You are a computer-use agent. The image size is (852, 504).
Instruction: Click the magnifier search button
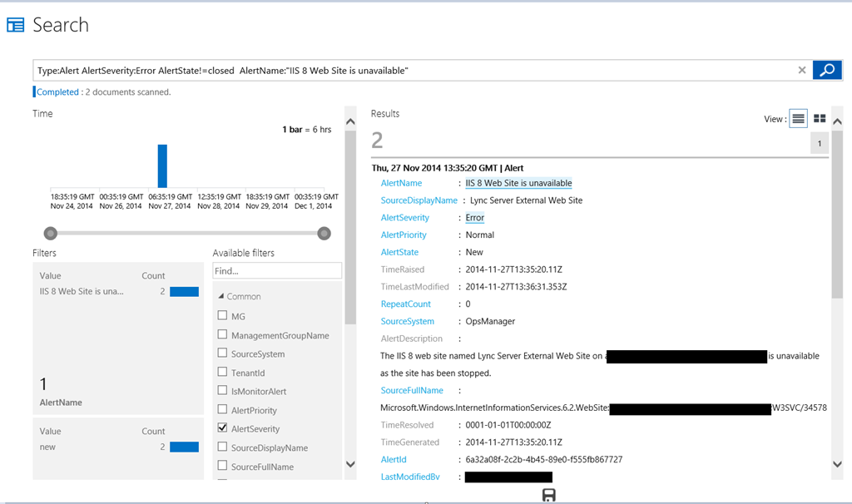pos(827,71)
